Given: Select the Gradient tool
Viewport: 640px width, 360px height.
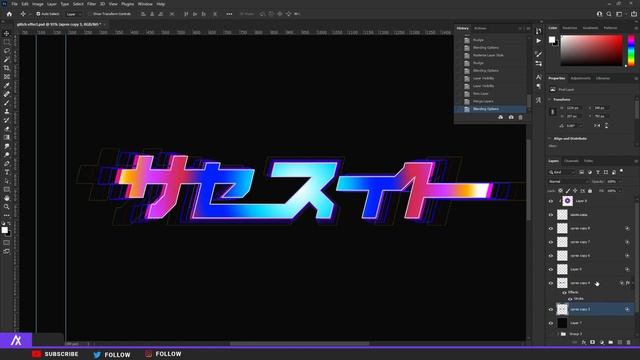Looking at the screenshot, I should (x=7, y=138).
